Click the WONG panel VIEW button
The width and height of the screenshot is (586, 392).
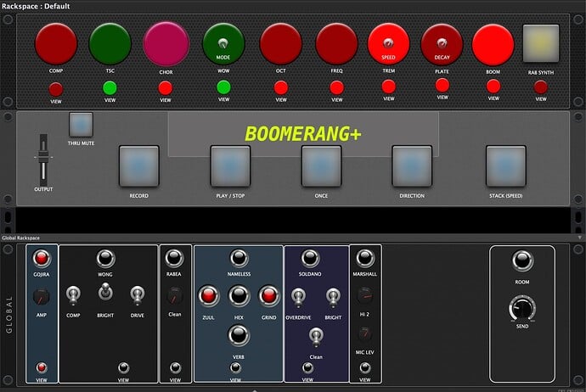(x=124, y=368)
